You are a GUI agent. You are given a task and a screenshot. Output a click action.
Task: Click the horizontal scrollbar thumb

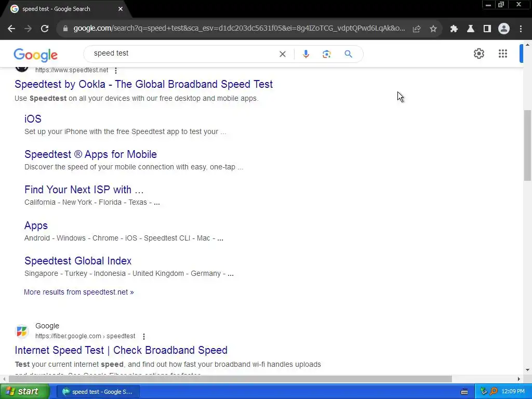[230, 379]
